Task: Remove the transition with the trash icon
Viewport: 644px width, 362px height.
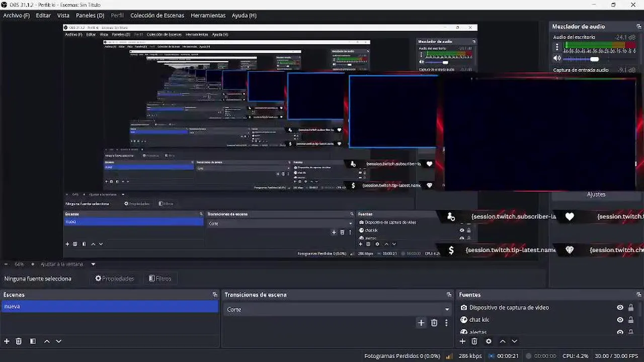Action: point(434,323)
